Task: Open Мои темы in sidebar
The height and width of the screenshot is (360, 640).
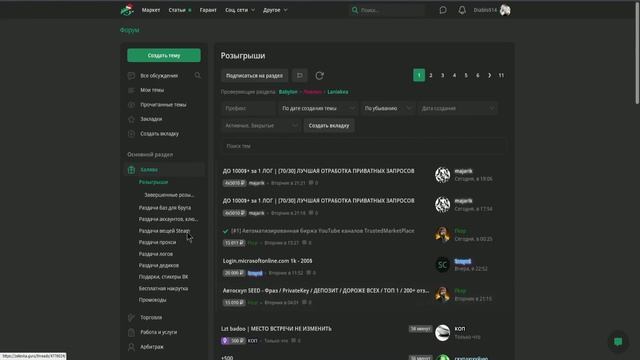Action: [x=152, y=90]
